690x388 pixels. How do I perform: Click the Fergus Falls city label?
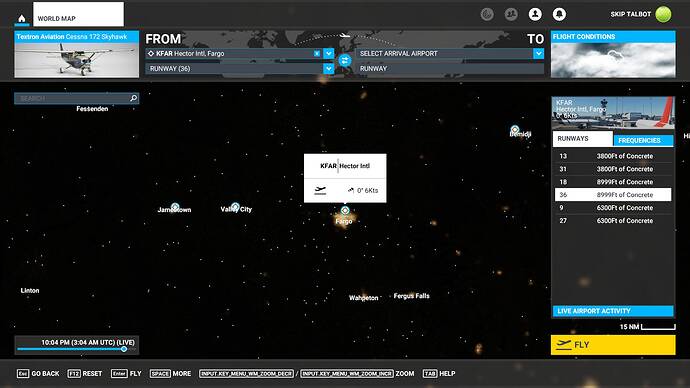[411, 296]
